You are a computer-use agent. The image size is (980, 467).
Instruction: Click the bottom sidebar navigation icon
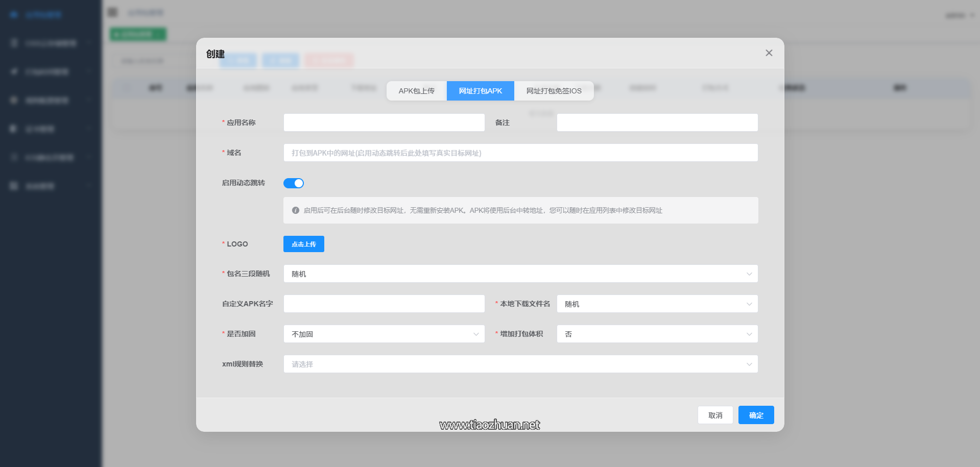13,186
